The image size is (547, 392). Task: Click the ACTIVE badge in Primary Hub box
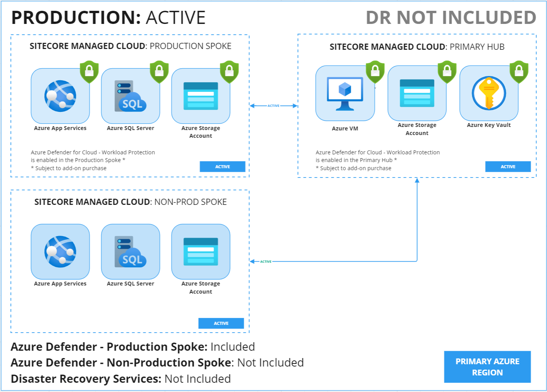click(508, 167)
